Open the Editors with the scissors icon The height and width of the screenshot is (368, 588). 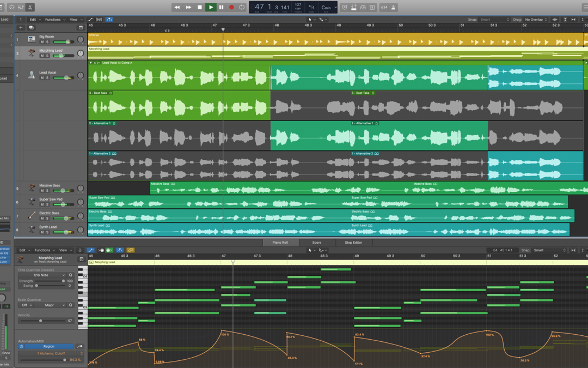coord(30,7)
